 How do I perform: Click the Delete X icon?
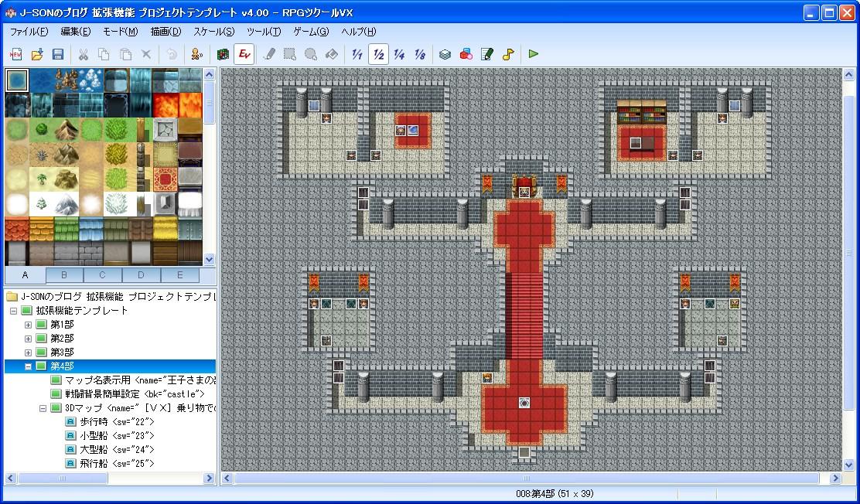point(146,54)
